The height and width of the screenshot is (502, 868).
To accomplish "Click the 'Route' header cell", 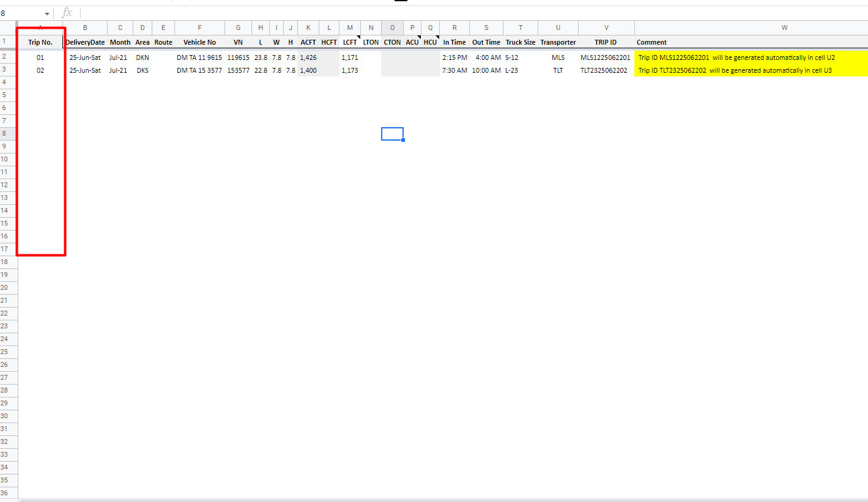I will [163, 42].
